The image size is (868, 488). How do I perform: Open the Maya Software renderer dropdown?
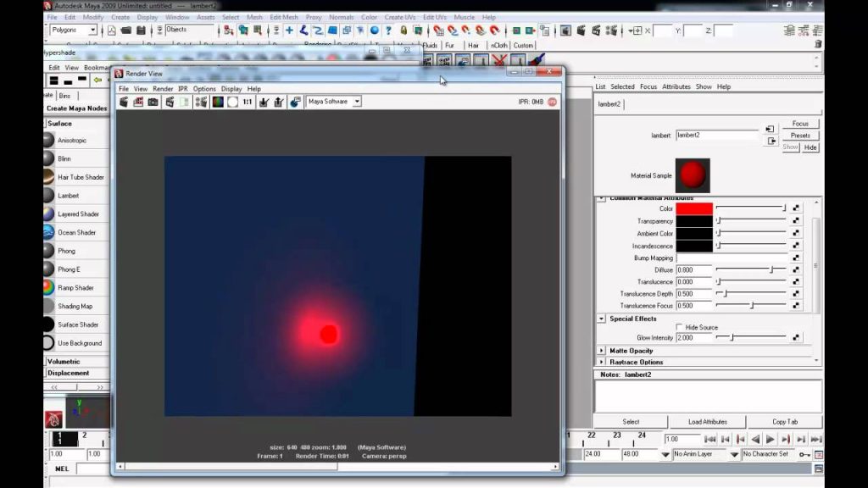coord(357,102)
